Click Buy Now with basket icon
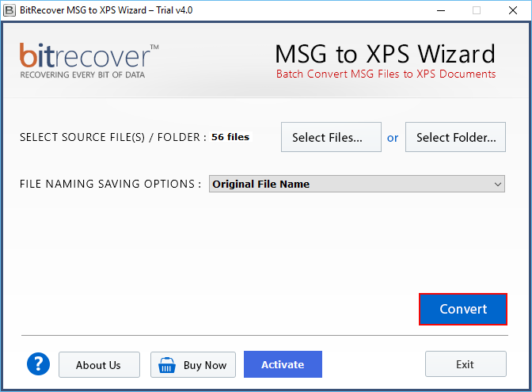Screen dimensions: 532x392 click(193, 365)
